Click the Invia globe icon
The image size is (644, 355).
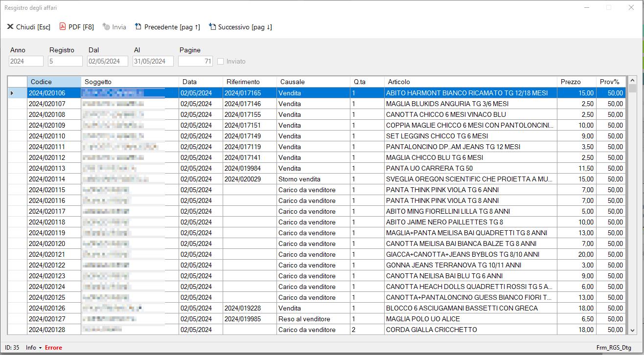tap(106, 27)
